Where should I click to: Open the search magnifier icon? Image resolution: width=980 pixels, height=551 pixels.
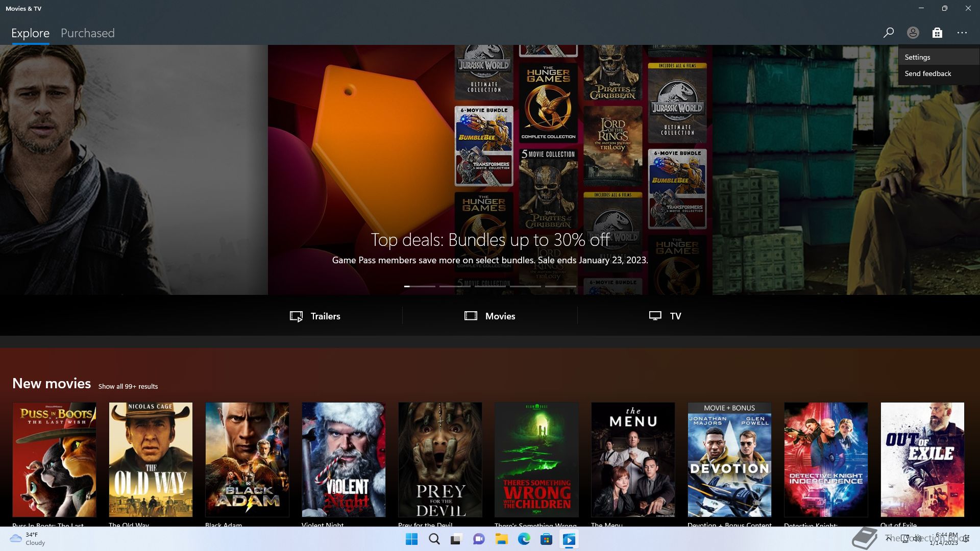click(x=888, y=33)
